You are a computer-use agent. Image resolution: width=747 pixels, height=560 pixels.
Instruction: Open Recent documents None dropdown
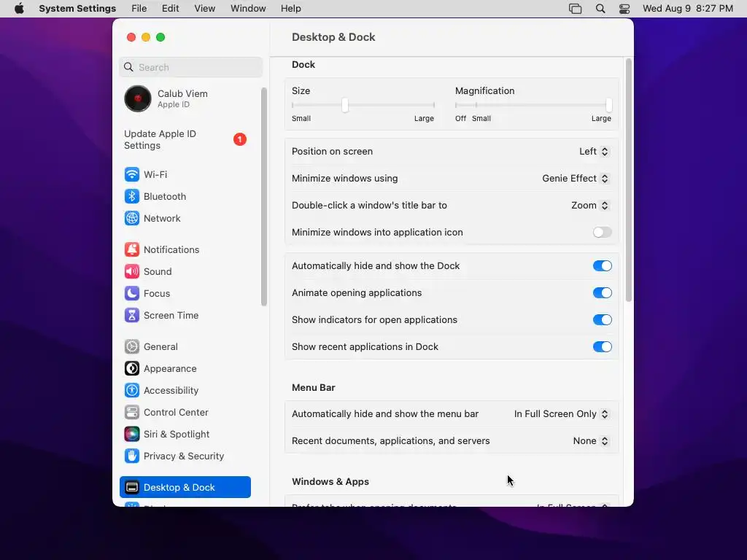tap(591, 441)
